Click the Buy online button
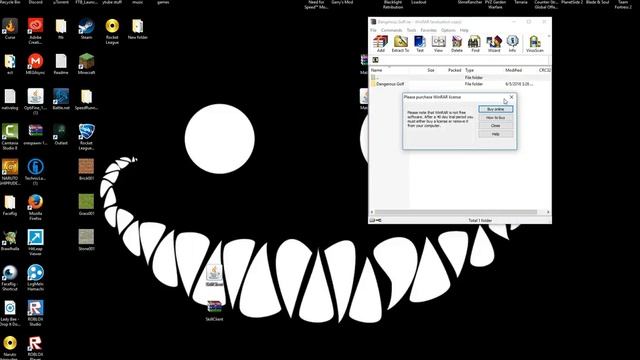The image size is (640, 360). point(496,109)
